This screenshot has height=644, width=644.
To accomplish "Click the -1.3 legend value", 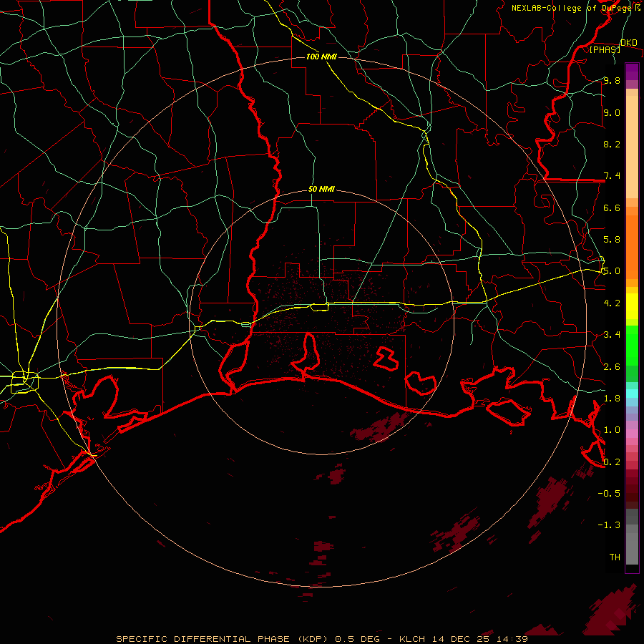I will (609, 525).
